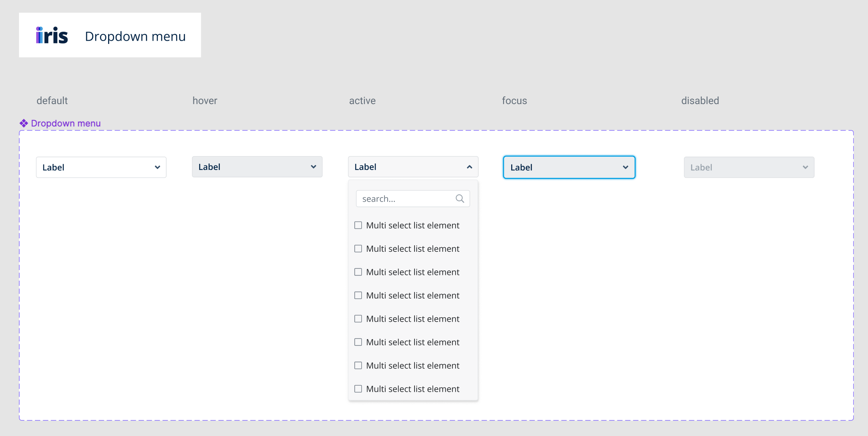
Task: Click inside the search... input field
Action: pyautogui.click(x=413, y=198)
